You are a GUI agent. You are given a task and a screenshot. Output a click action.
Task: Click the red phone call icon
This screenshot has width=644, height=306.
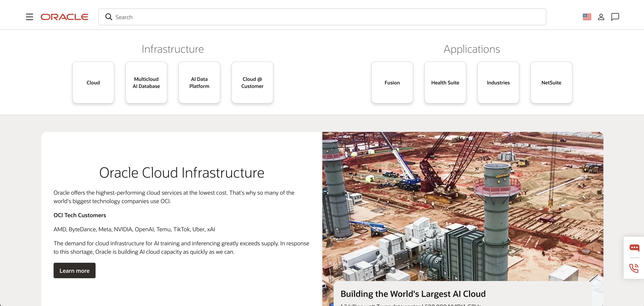pos(634,268)
